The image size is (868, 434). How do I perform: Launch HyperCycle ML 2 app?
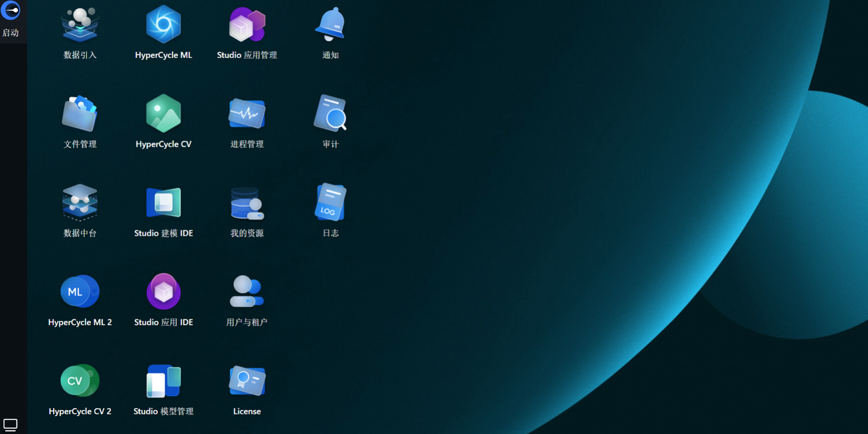[80, 292]
